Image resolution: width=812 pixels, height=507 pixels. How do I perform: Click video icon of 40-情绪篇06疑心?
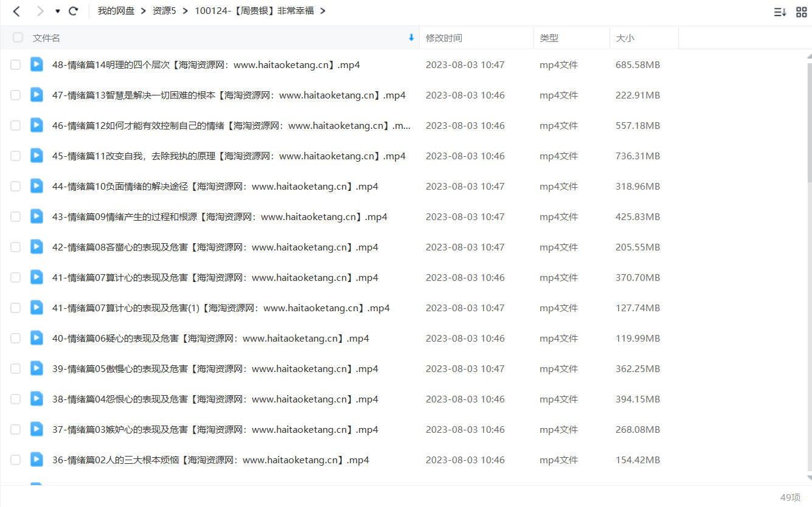pyautogui.click(x=37, y=337)
